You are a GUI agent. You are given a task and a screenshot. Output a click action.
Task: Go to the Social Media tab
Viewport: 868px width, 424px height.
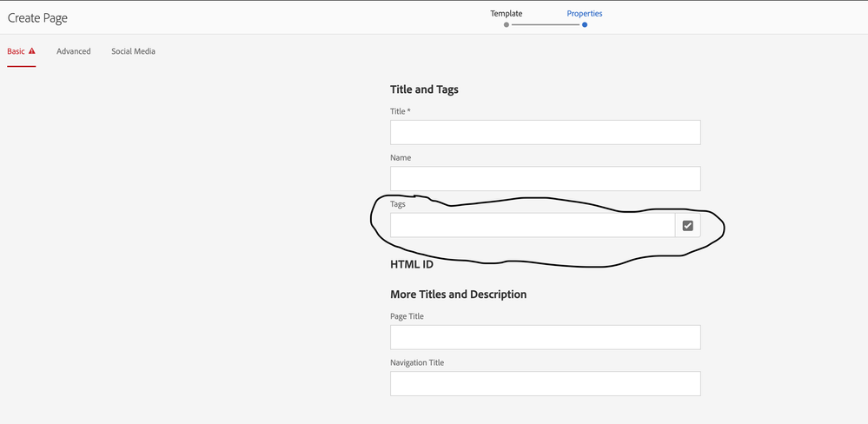click(x=133, y=51)
